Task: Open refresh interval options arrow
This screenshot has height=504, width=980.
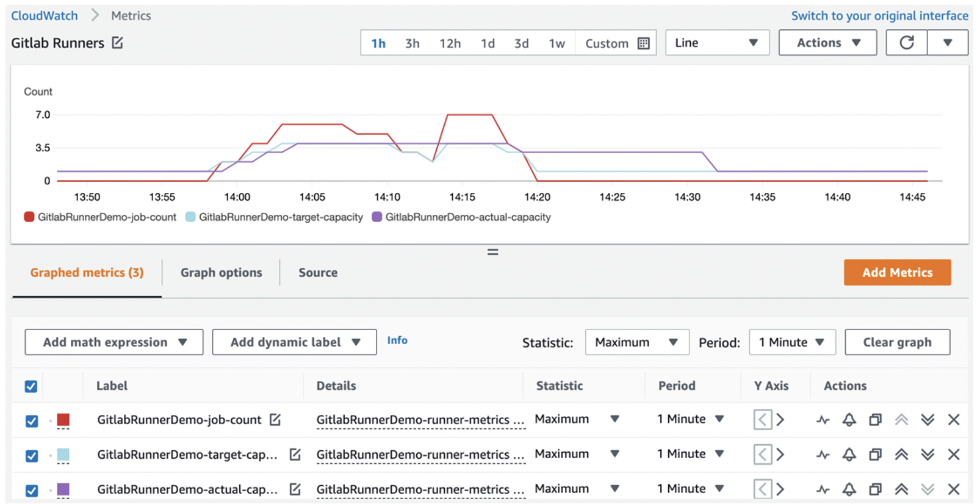Action: (x=948, y=43)
